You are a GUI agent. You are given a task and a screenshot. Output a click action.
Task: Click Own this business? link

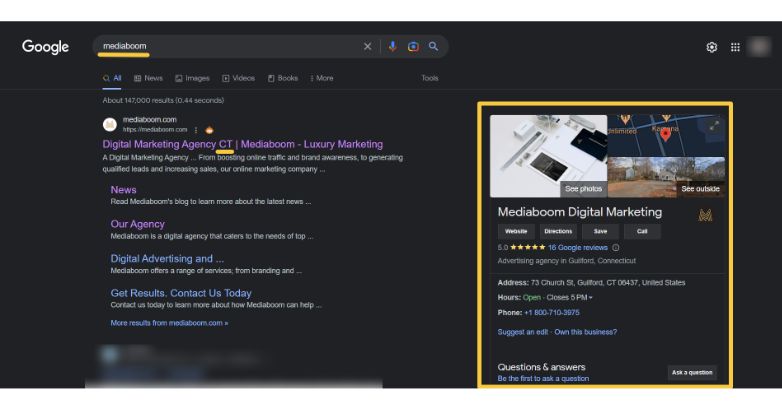(586, 332)
